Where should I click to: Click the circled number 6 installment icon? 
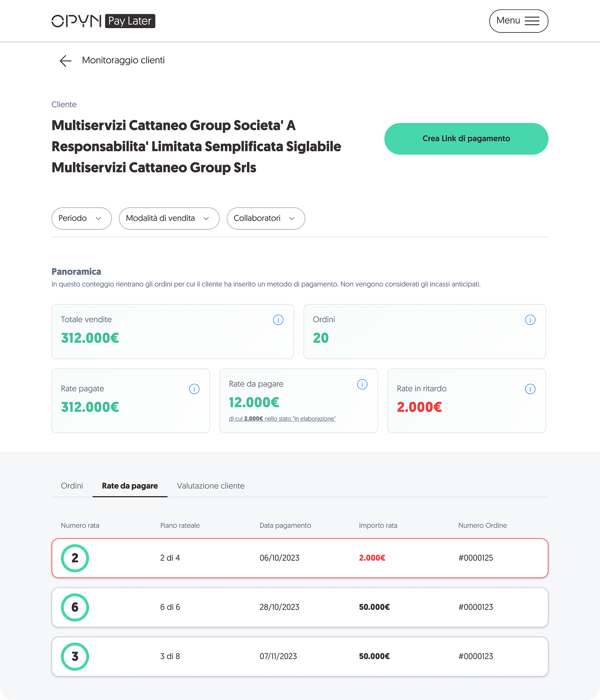click(75, 607)
